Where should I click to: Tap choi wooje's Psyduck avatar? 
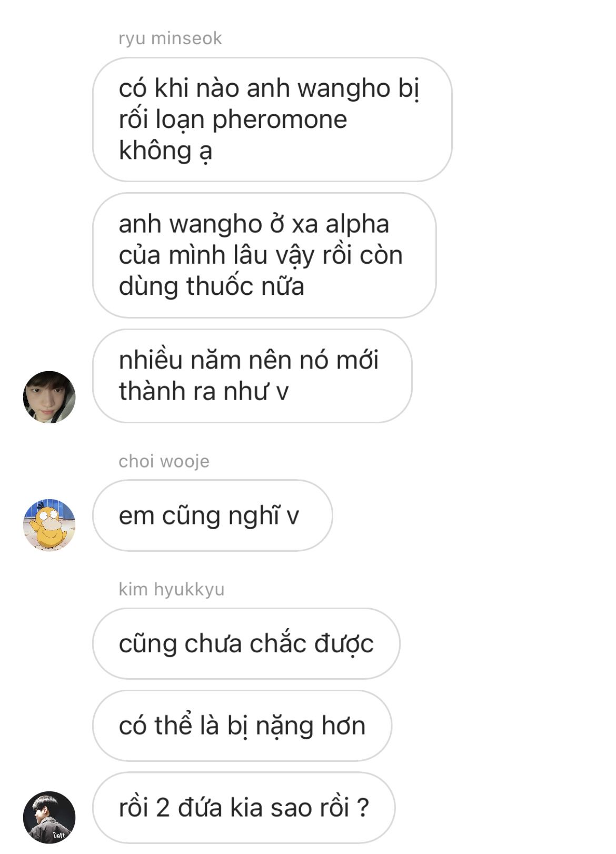(49, 525)
